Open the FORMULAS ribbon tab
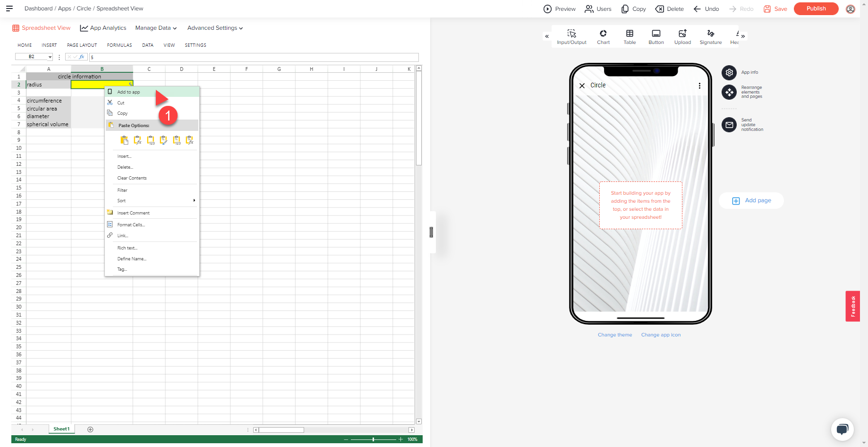Screen dimensions: 868x447 [119, 45]
